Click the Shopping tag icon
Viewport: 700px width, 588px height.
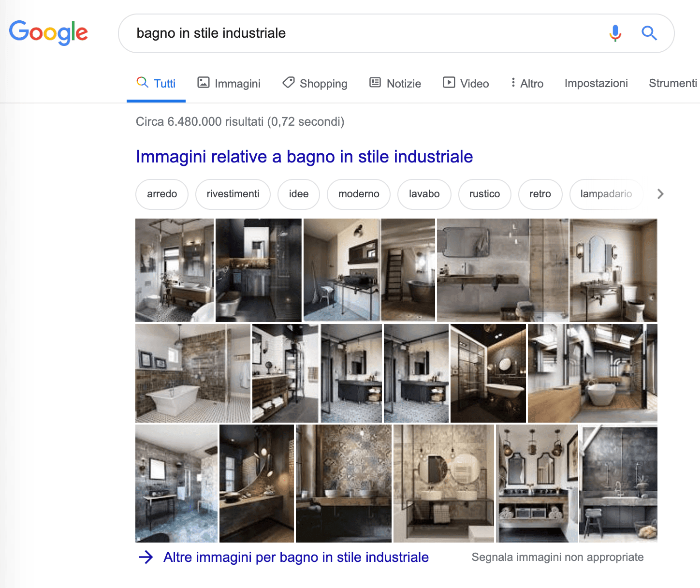tap(289, 83)
